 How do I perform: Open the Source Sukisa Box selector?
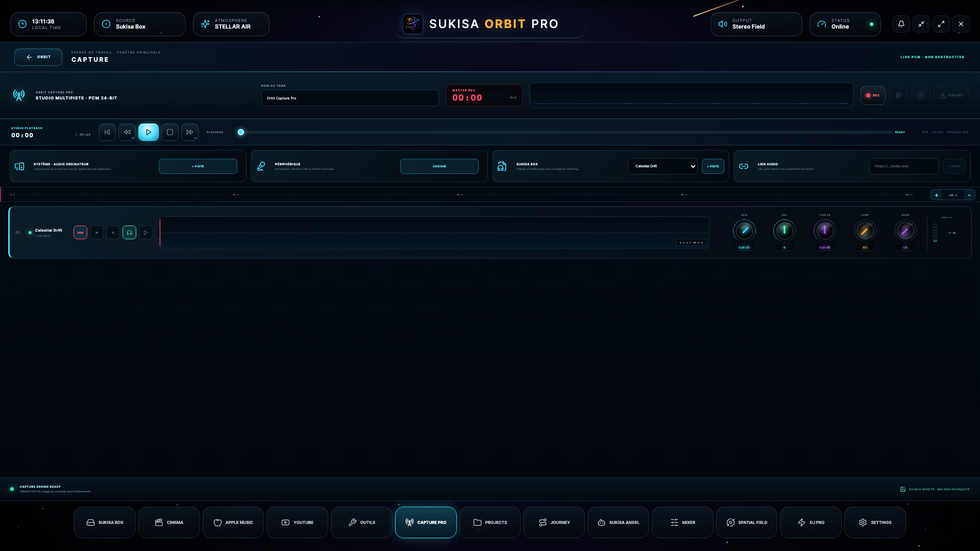point(140,24)
